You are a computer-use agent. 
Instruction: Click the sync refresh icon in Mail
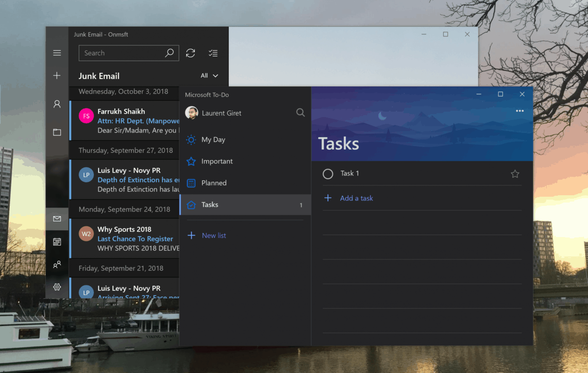click(190, 53)
